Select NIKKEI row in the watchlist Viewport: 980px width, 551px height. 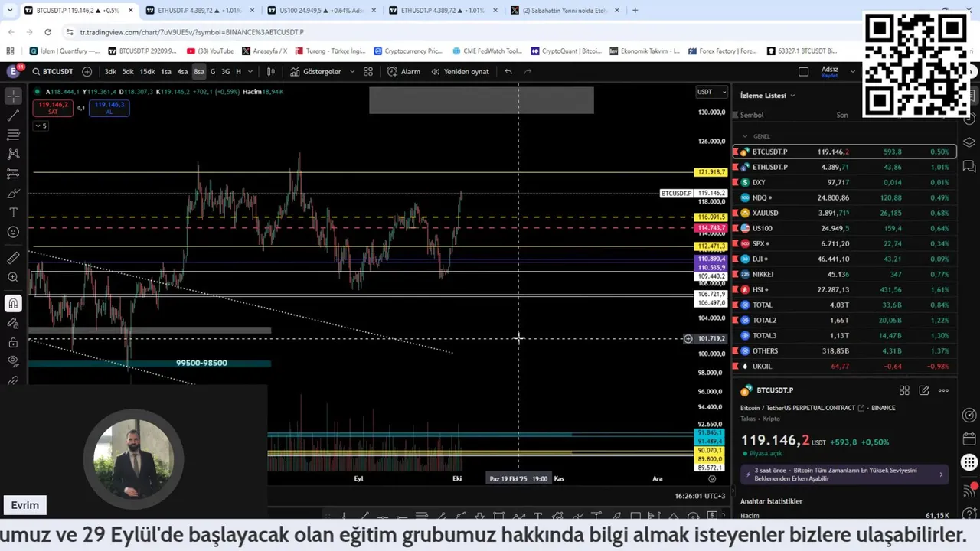(x=845, y=274)
